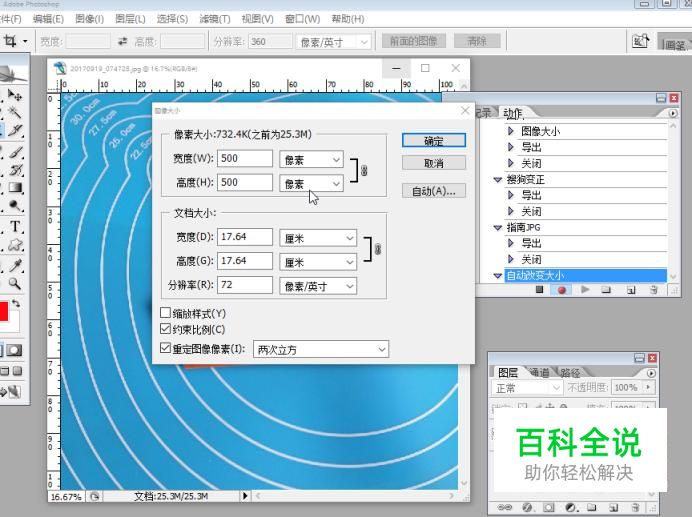Click the 自动(A)... button
Viewport: 692px width, 517px height.
tap(434, 191)
